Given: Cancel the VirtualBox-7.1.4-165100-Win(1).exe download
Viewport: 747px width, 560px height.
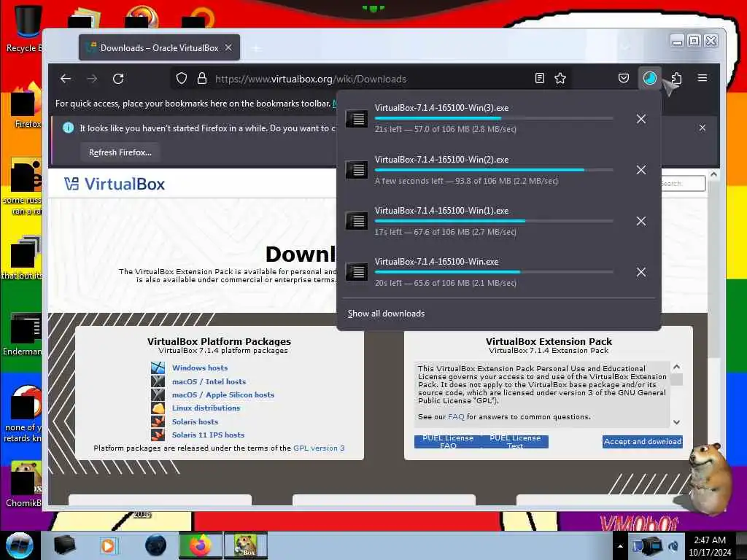Looking at the screenshot, I should click(x=641, y=221).
